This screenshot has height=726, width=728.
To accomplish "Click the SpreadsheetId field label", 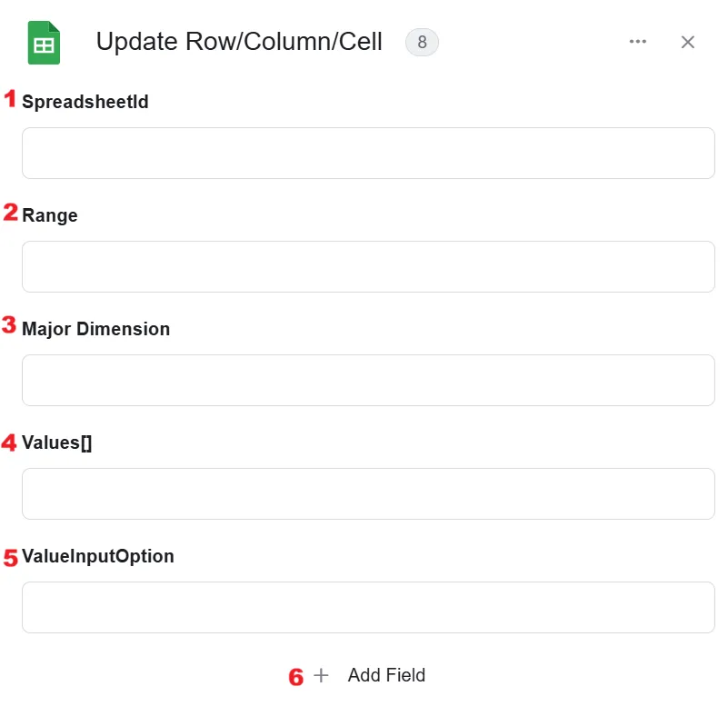I will 85,102.
